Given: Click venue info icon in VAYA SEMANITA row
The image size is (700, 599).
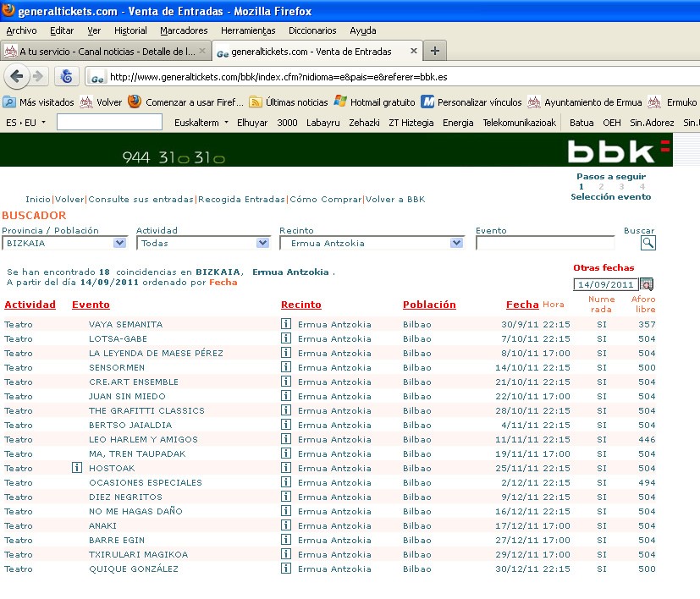Looking at the screenshot, I should coord(286,324).
